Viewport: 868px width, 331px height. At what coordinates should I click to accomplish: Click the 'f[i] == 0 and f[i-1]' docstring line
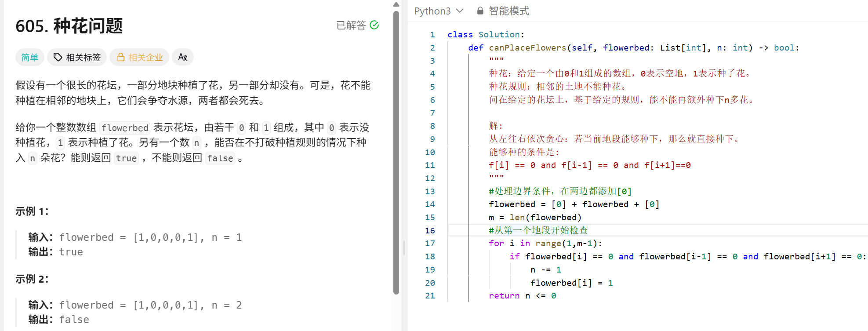[x=590, y=165]
